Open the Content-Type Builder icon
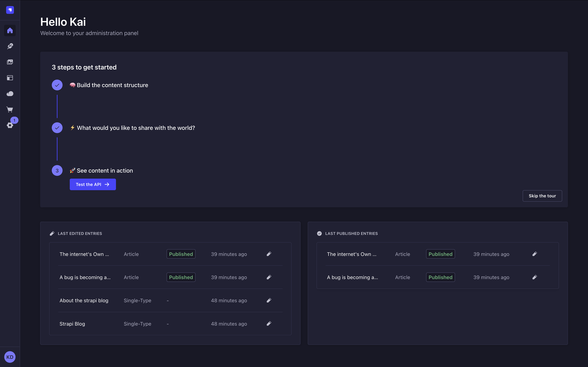 click(10, 78)
